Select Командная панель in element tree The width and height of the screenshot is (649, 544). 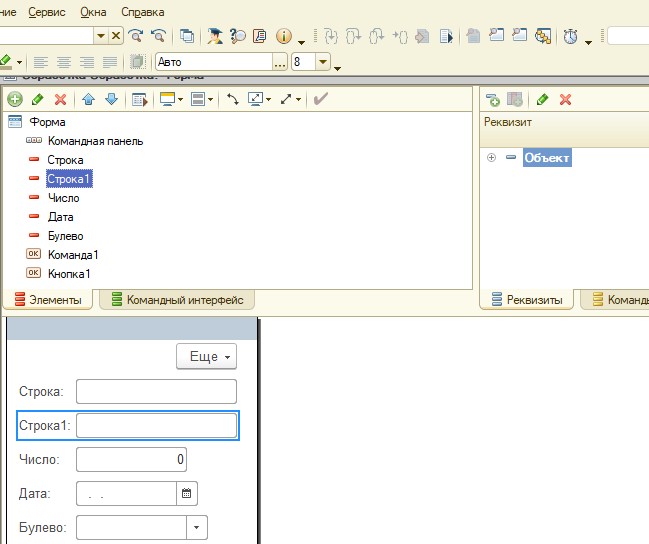tap(96, 141)
